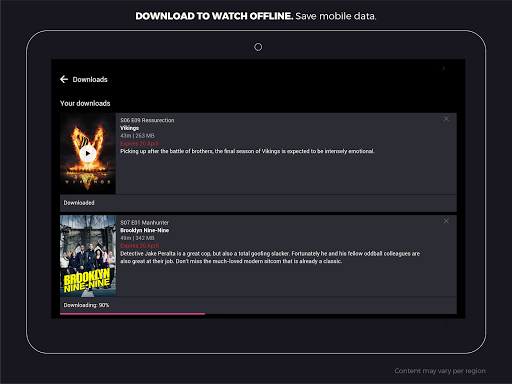Go back using the arrow beside Downloads
512x384 pixels.
pyautogui.click(x=64, y=79)
